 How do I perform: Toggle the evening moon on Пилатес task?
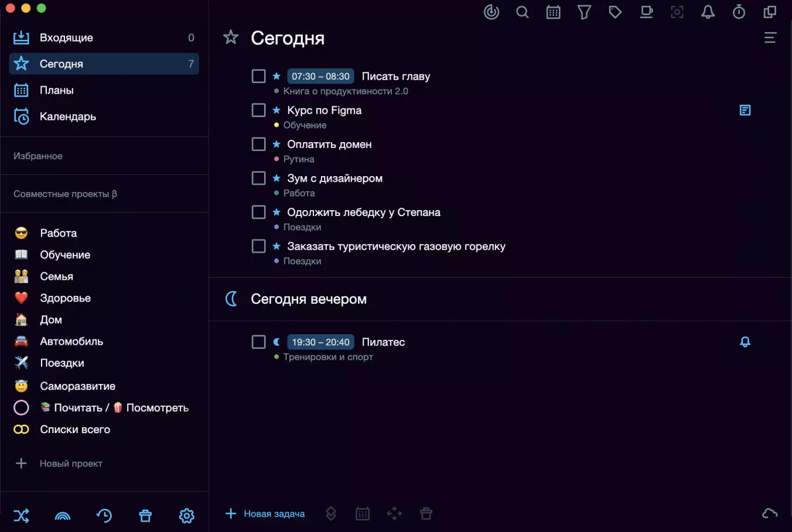[276, 342]
